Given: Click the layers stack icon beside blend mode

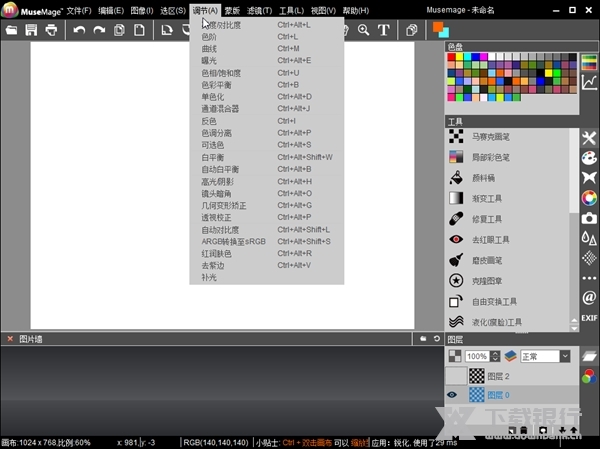Looking at the screenshot, I should point(510,356).
